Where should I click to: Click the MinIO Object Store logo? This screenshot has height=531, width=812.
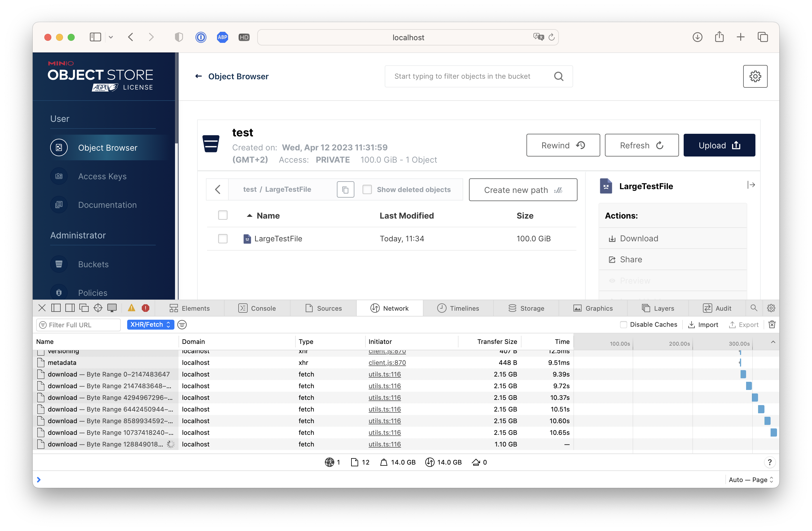click(x=101, y=76)
